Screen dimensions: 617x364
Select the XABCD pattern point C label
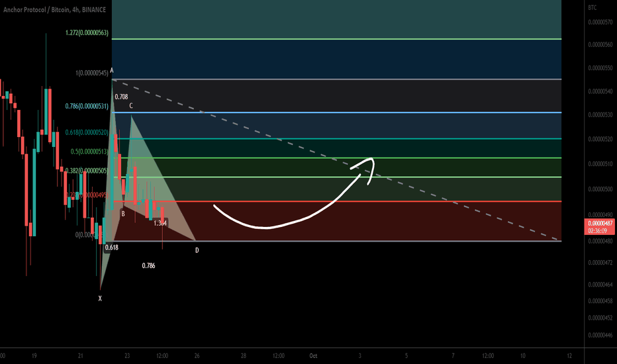(x=131, y=105)
